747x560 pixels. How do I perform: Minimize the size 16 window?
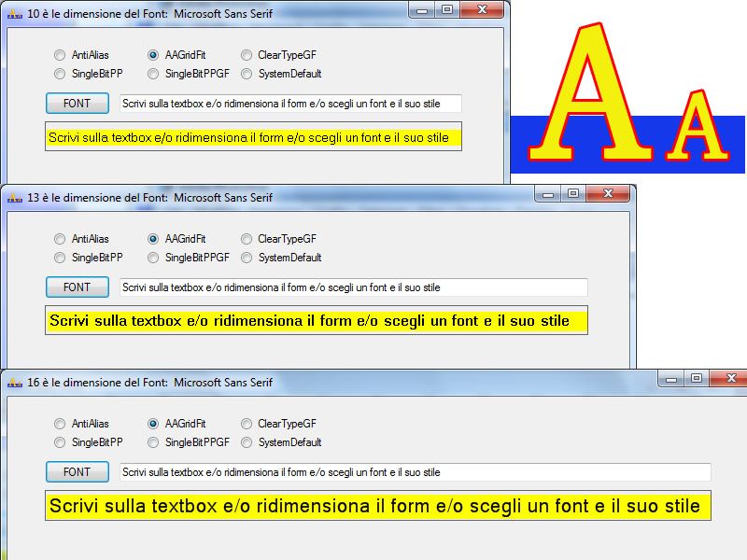[x=671, y=379]
